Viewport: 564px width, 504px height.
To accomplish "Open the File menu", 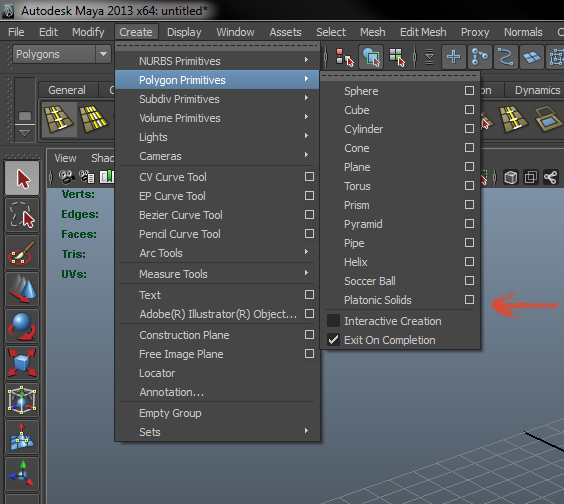I will point(16,32).
